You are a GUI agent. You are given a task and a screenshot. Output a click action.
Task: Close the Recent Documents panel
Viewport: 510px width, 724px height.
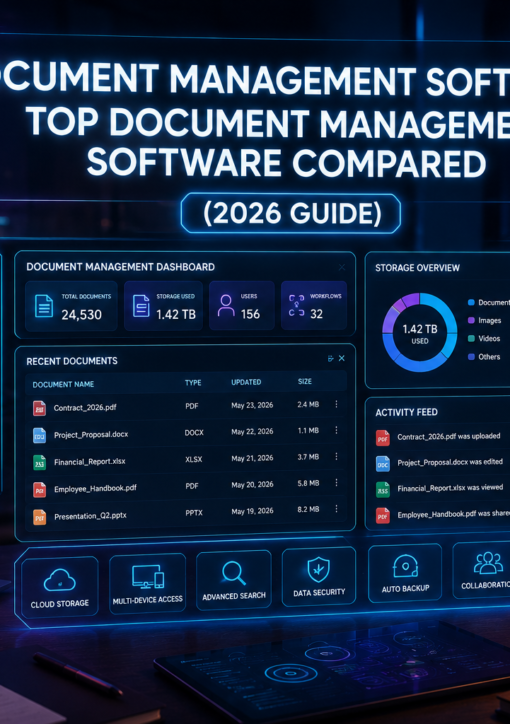coord(342,358)
